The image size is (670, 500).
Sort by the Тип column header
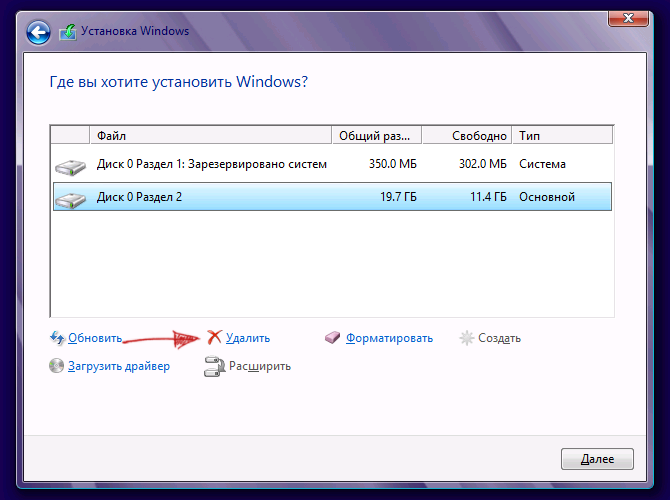click(x=562, y=135)
